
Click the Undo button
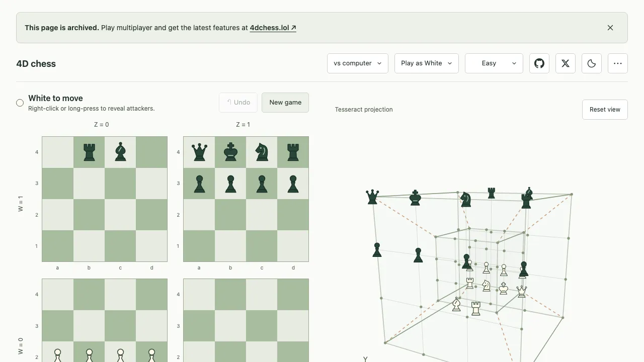point(238,103)
